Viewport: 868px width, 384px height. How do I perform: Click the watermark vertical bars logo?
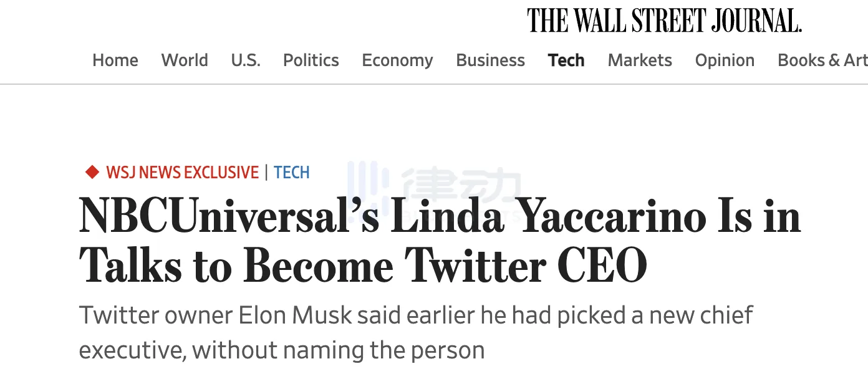point(368,186)
